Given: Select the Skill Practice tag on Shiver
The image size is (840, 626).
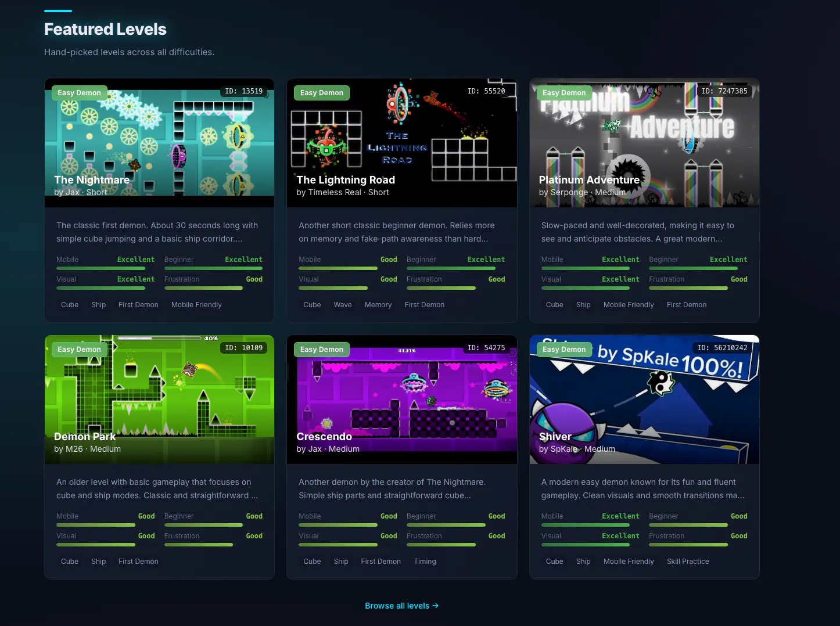Looking at the screenshot, I should coord(688,562).
